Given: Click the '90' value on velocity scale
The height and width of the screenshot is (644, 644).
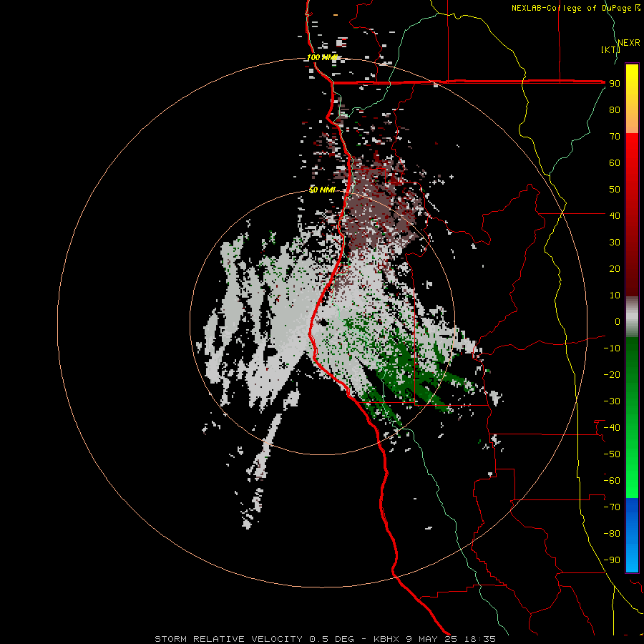Looking at the screenshot, I should pos(615,84).
